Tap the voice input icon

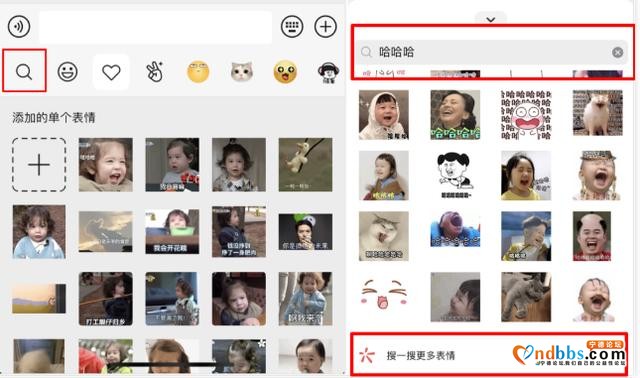click(x=19, y=27)
